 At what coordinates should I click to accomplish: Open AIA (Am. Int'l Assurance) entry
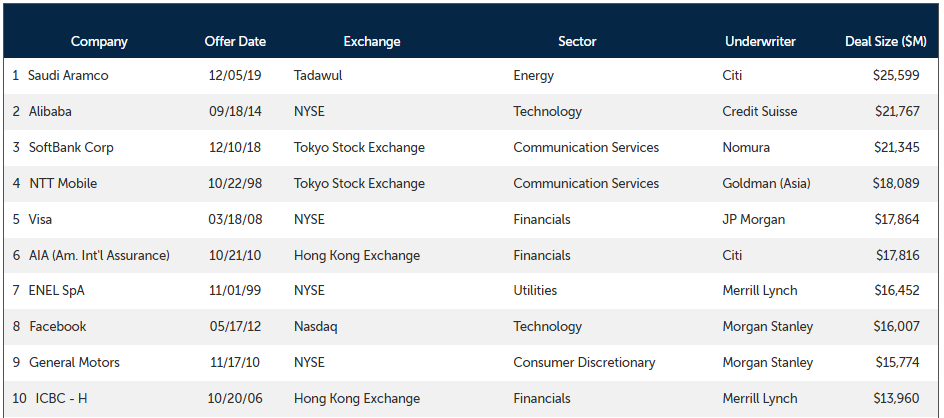click(99, 255)
